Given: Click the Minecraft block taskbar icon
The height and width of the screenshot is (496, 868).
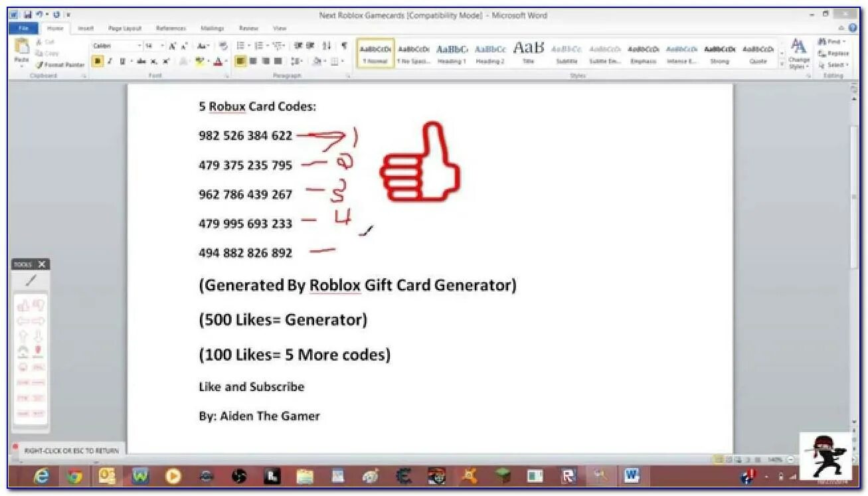Looking at the screenshot, I should tap(503, 476).
